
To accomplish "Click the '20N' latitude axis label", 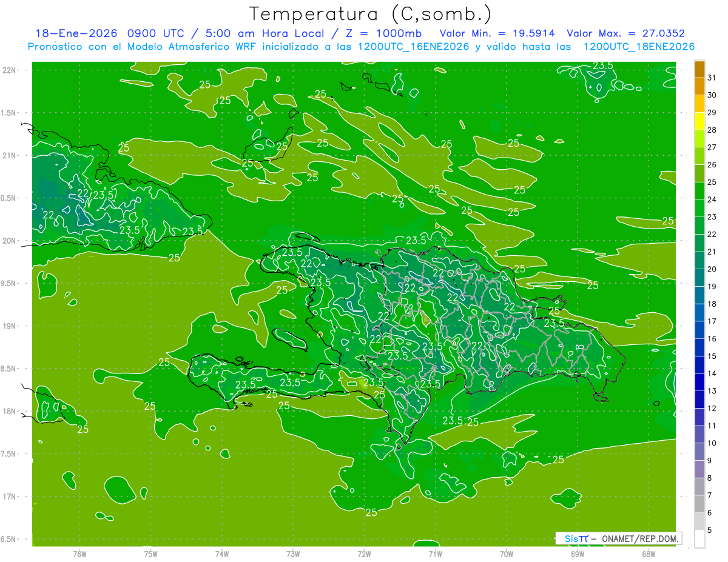I will (10, 241).
